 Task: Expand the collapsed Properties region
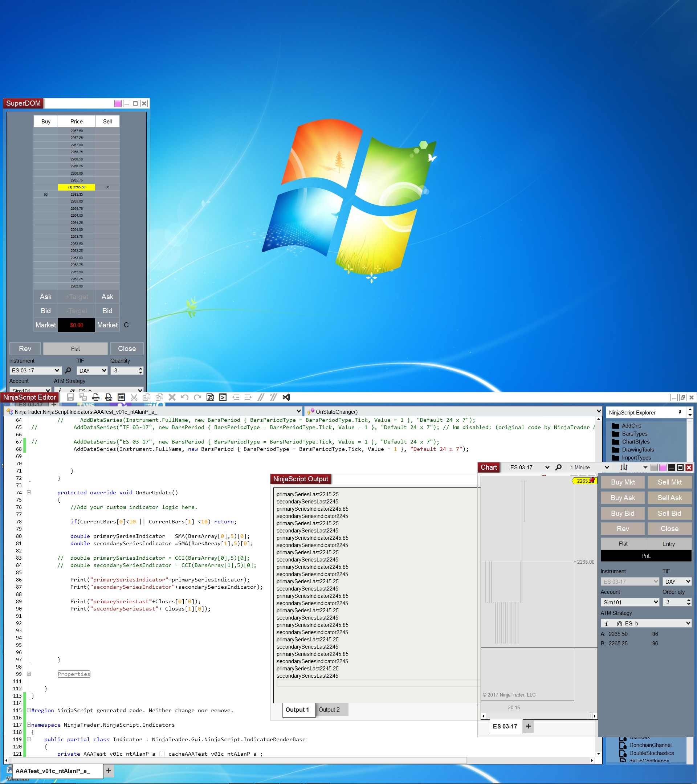29,674
